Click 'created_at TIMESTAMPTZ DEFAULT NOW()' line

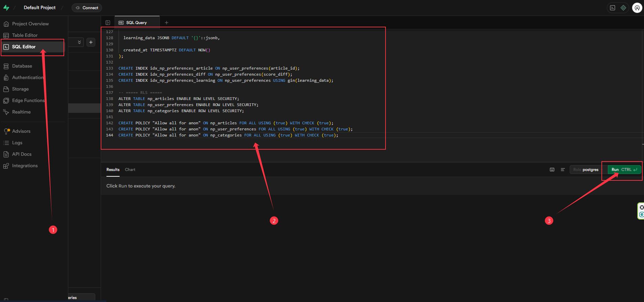167,50
